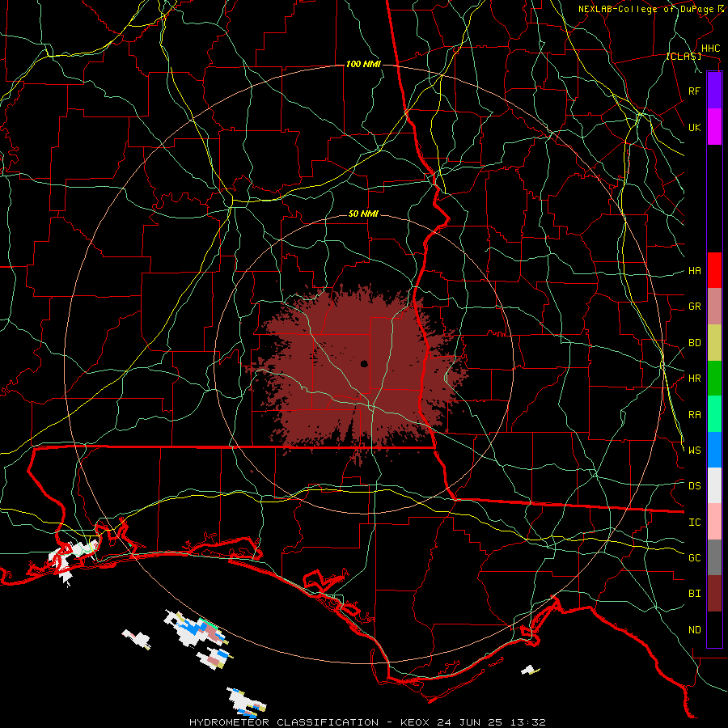The height and width of the screenshot is (728, 728).
Task: Click the [CLAS] units label
Action: pos(684,57)
